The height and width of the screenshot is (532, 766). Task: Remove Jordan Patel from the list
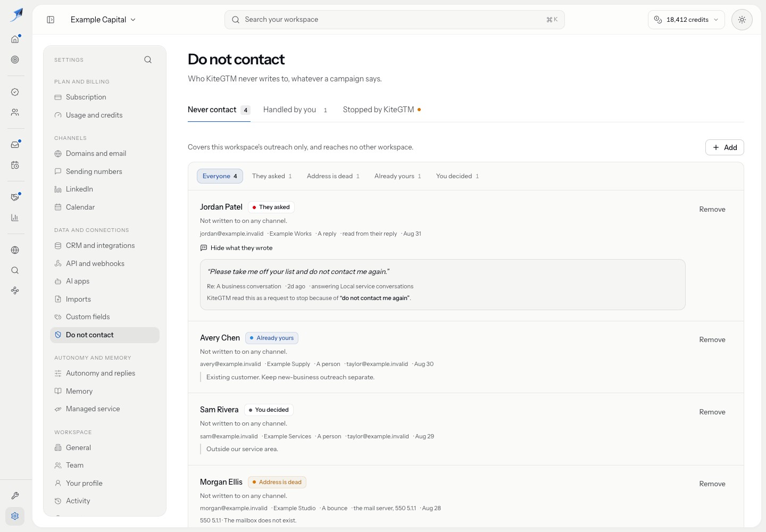click(712, 210)
